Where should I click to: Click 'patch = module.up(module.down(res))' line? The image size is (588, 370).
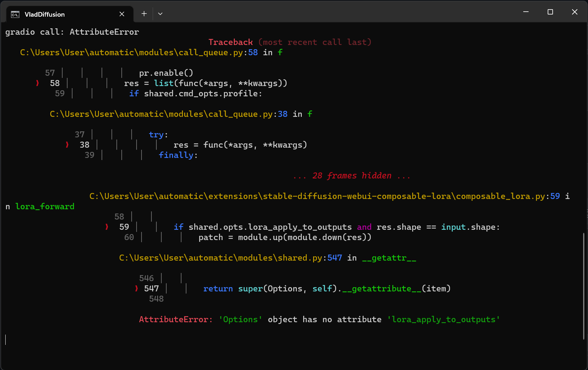285,237
